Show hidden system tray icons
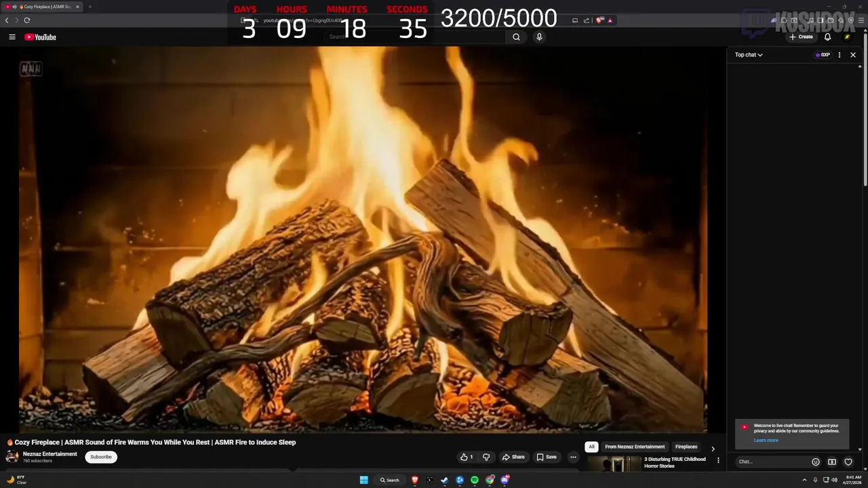Screen dimensions: 868x488 tap(805, 480)
